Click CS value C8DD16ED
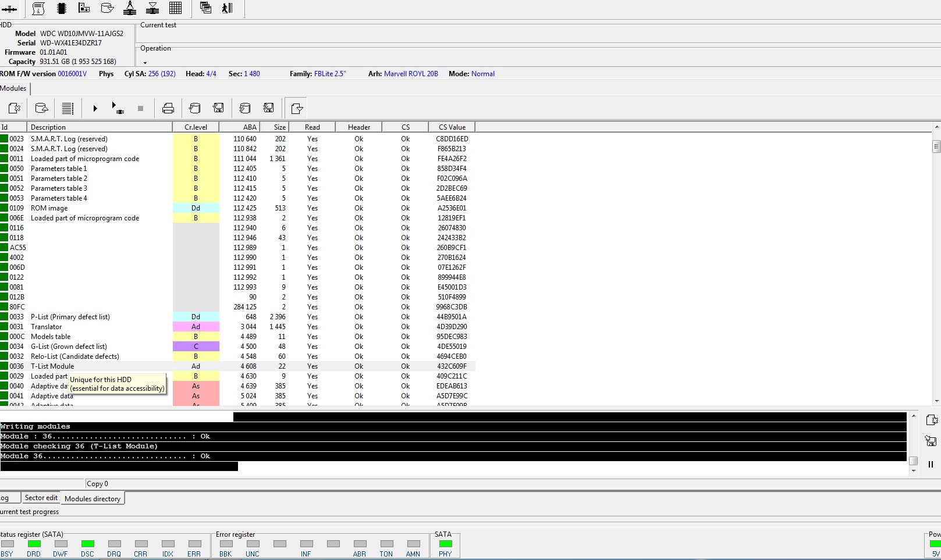941x560 pixels. [x=452, y=139]
